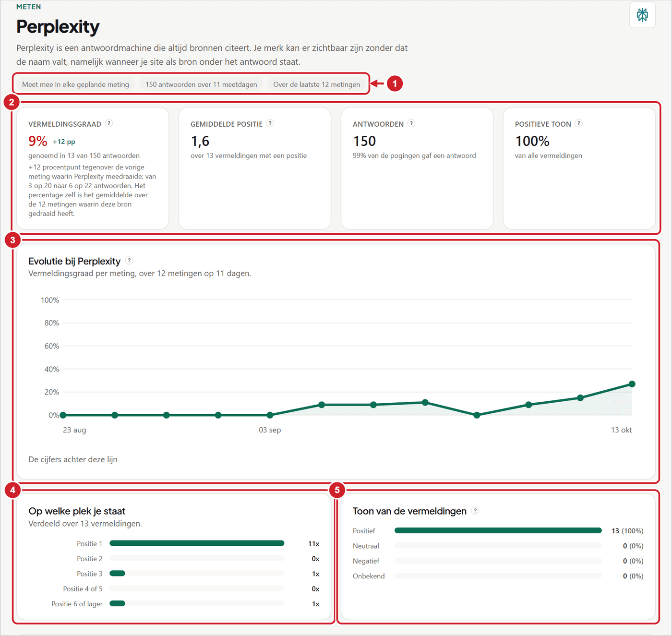Open help icon beside Evolutie bij Perplexity
672x636 pixels.
(x=129, y=261)
